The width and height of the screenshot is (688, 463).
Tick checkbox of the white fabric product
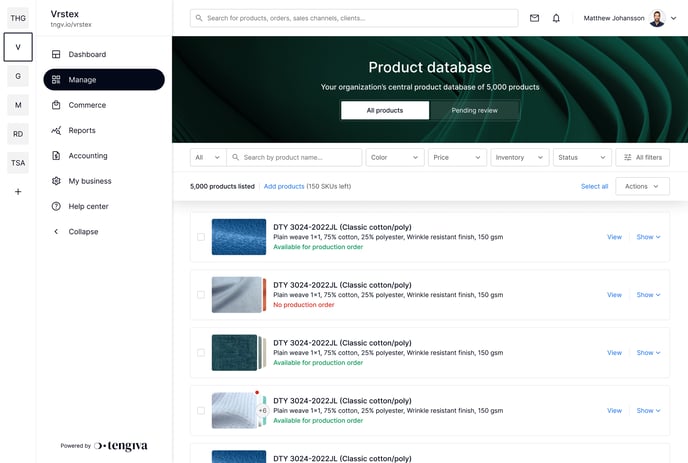[201, 411]
